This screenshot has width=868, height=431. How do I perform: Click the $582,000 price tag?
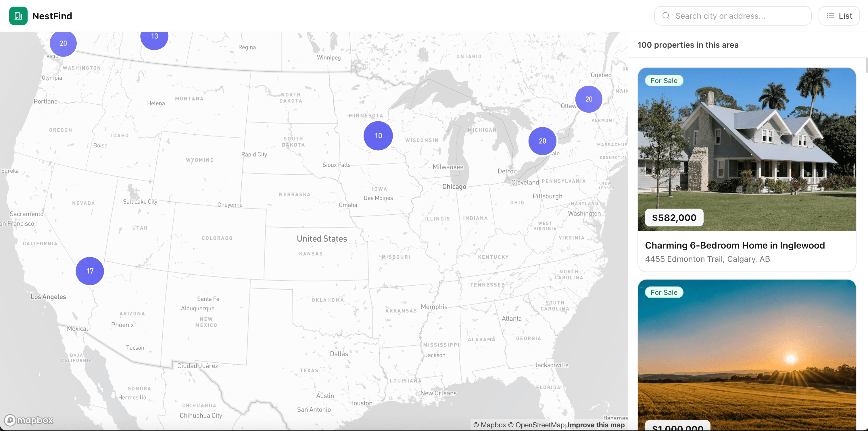(674, 217)
